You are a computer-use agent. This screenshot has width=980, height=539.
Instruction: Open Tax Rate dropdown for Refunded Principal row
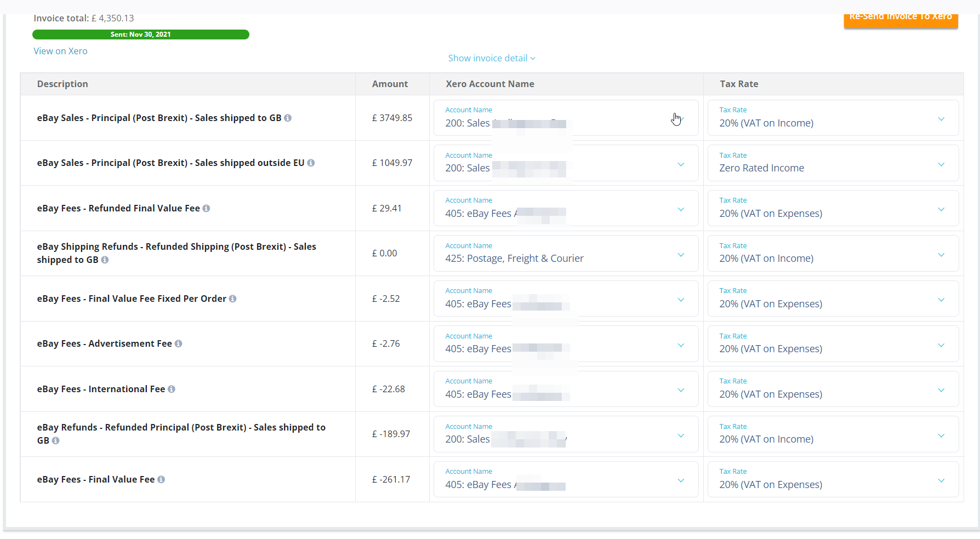(833, 434)
